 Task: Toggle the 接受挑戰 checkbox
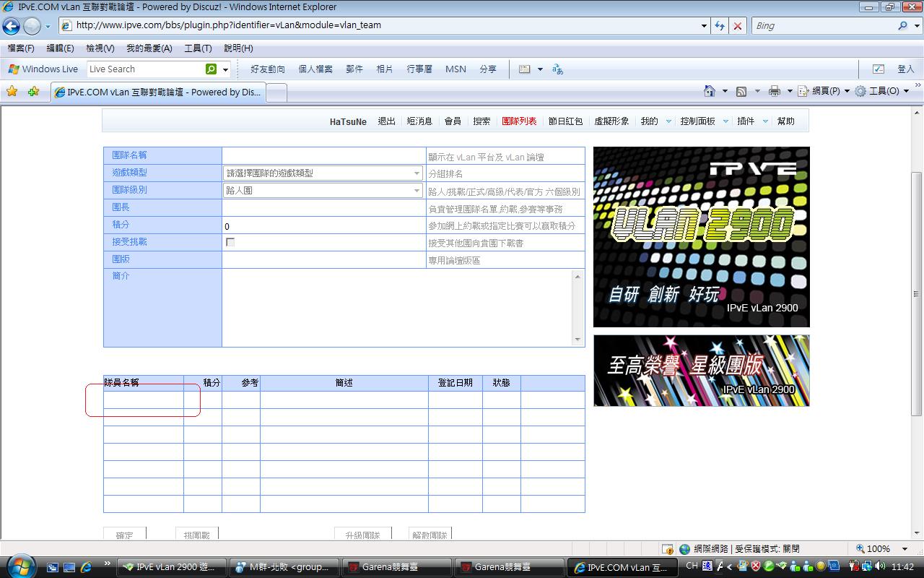pos(230,242)
